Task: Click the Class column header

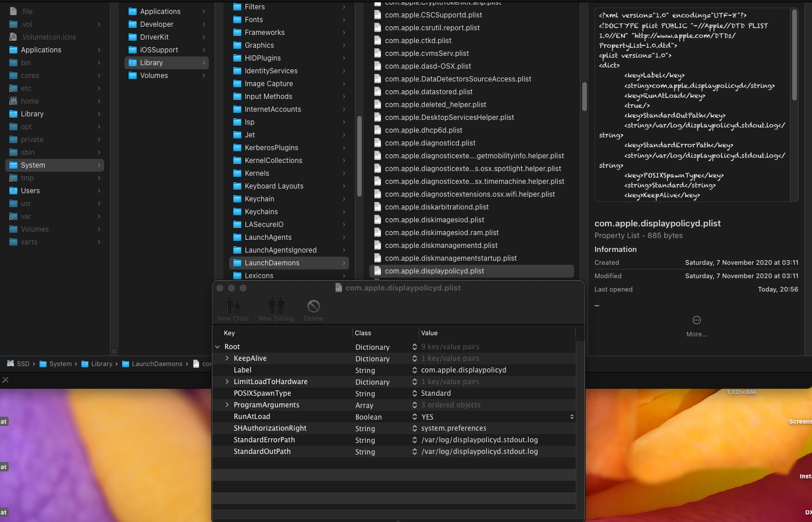Action: point(363,333)
